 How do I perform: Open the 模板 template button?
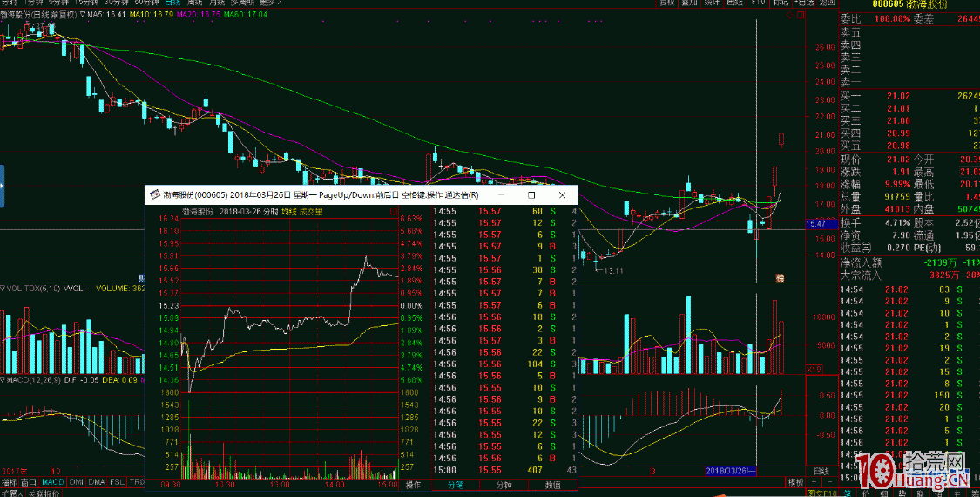tap(795, 482)
